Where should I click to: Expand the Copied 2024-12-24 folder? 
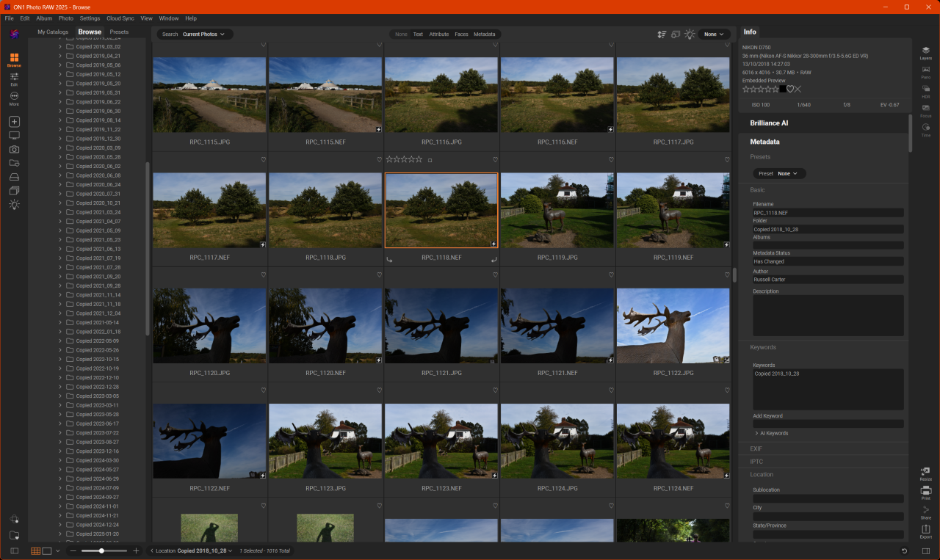[59, 525]
